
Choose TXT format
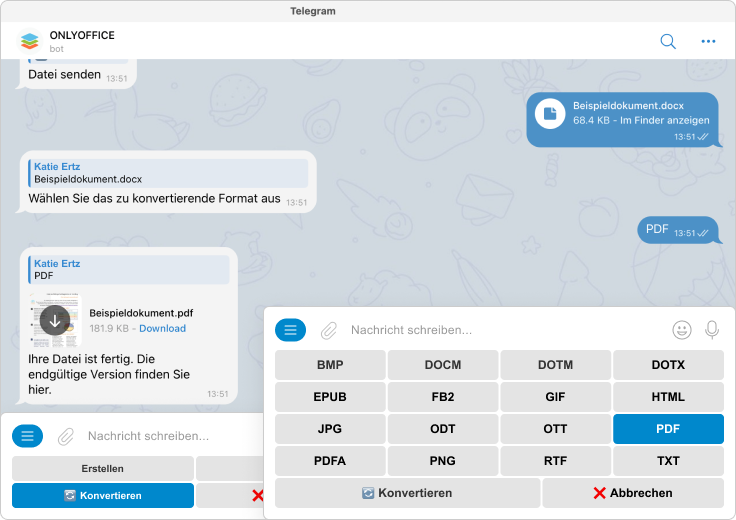668,460
